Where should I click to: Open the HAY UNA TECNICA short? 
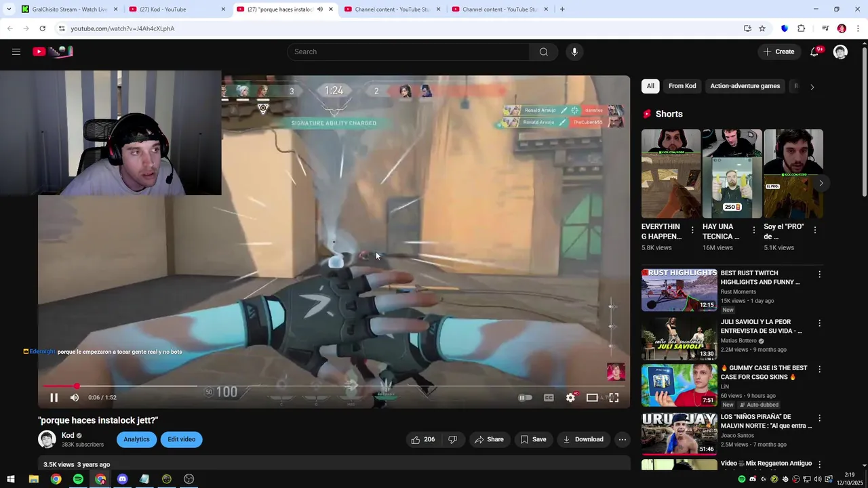click(x=732, y=174)
